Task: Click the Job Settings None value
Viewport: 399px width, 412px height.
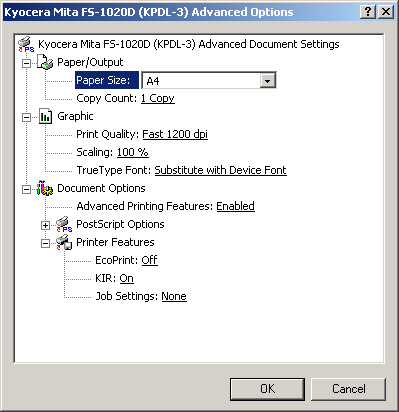Action: [174, 296]
